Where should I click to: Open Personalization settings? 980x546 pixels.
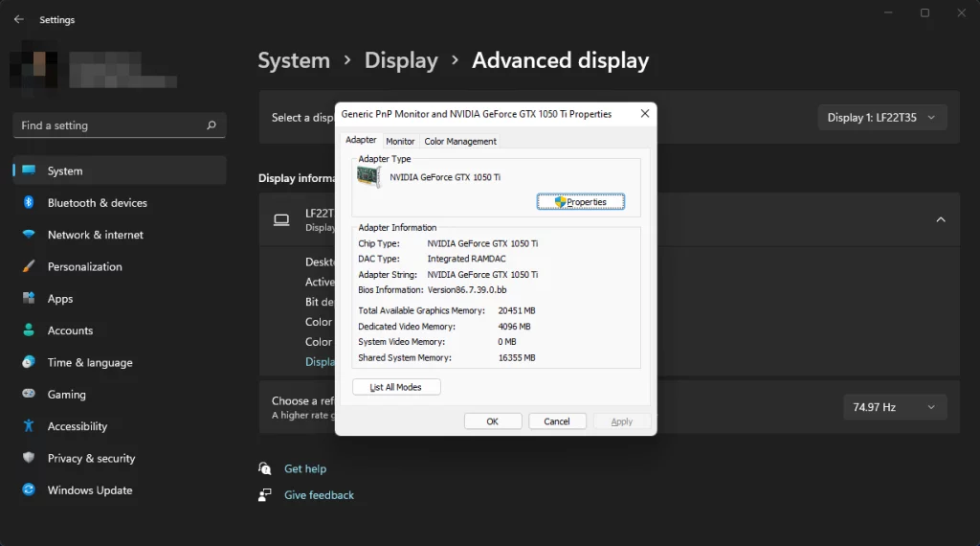pos(120,266)
